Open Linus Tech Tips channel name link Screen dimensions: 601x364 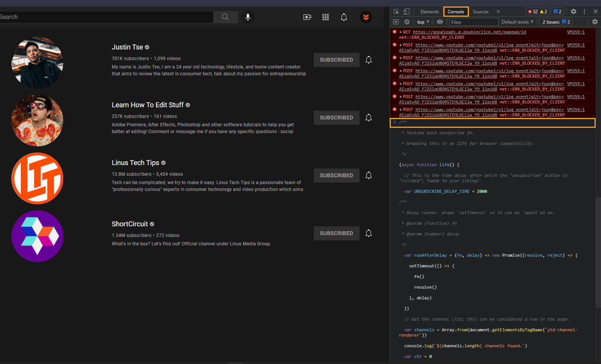(135, 163)
